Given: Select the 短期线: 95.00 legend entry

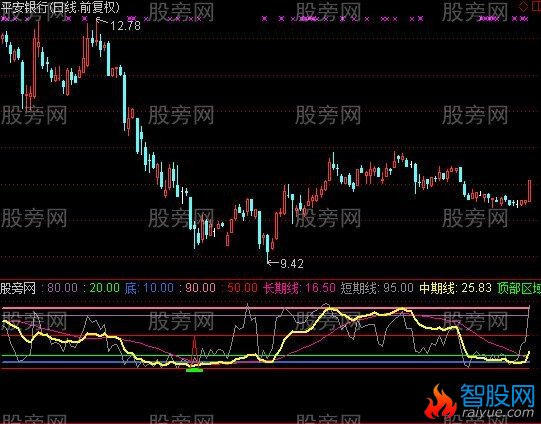Looking at the screenshot, I should (377, 288).
